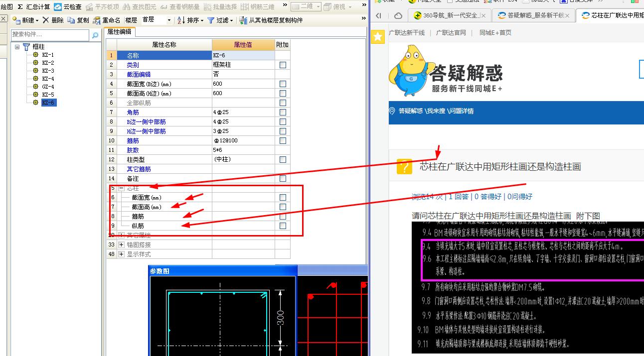Screen dimensions: 644x356
Task: Expand the 显示样式 property group
Action: [121, 254]
